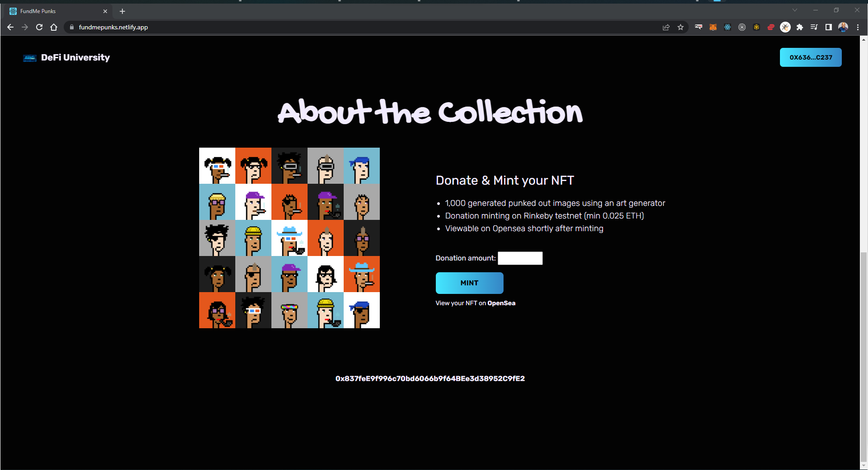
Task: Click the password clicker extension icon
Action: coord(699,27)
